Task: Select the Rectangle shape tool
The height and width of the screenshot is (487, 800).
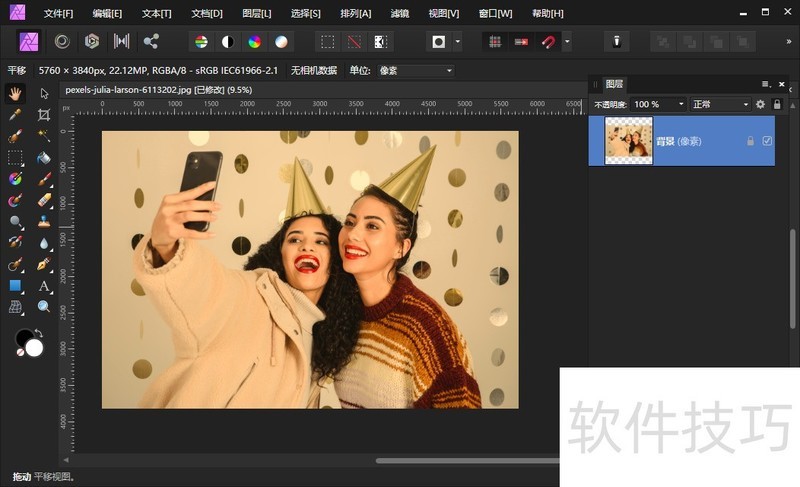Action: pyautogui.click(x=15, y=286)
